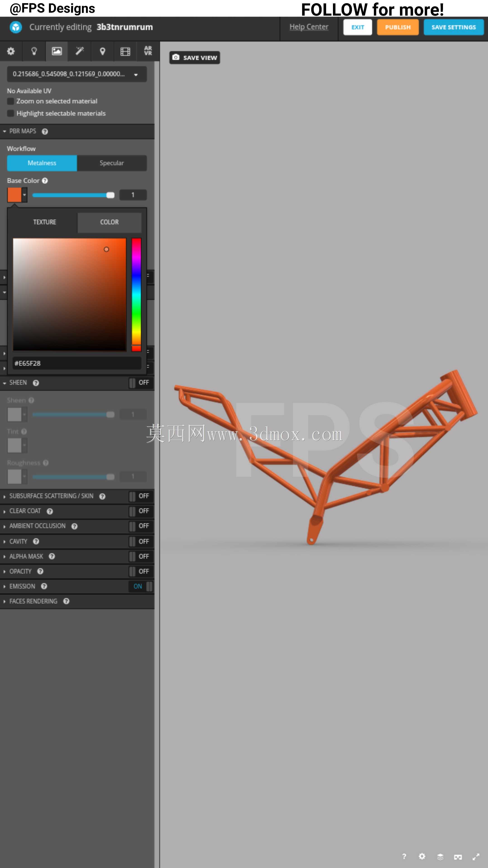Click the Sheen section help icon

point(36,383)
